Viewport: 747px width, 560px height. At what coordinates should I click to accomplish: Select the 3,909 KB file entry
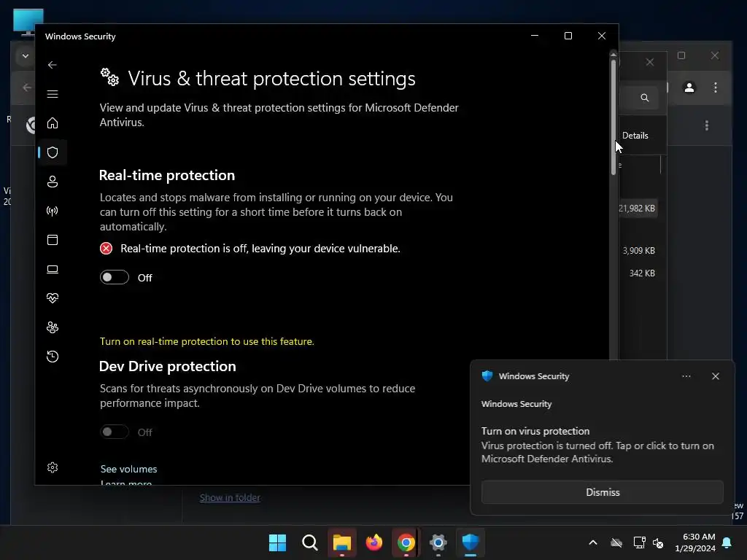pos(639,251)
